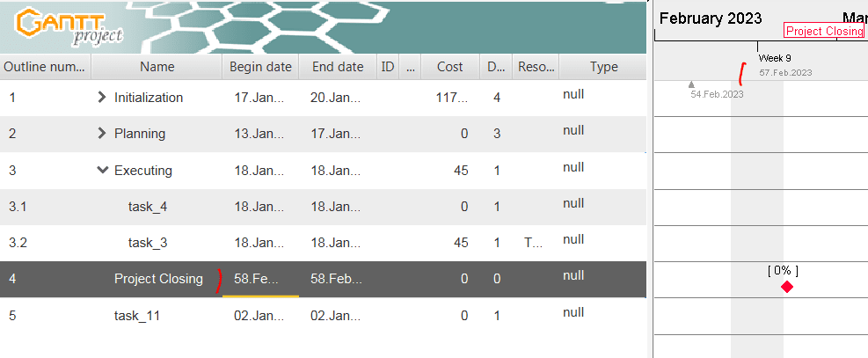
Task: Click the Begin date column header
Action: click(x=260, y=67)
